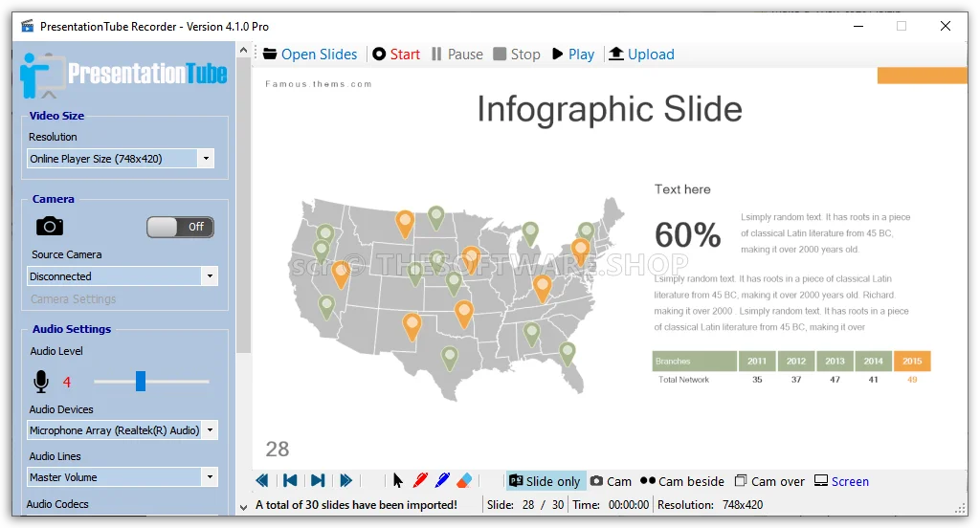Click the 2015 table header cell
Screen dimensions: 980x528
point(912,362)
